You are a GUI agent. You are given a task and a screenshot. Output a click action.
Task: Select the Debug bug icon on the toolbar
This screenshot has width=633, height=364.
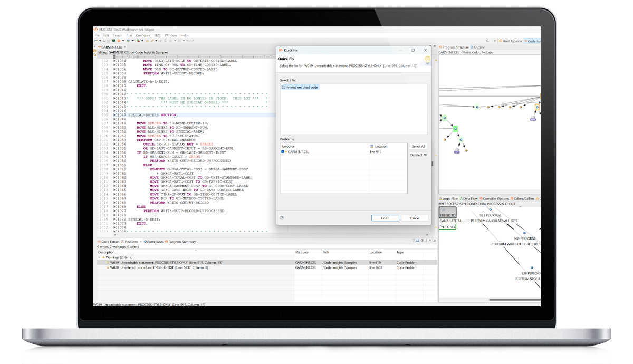pyautogui.click(x=119, y=40)
